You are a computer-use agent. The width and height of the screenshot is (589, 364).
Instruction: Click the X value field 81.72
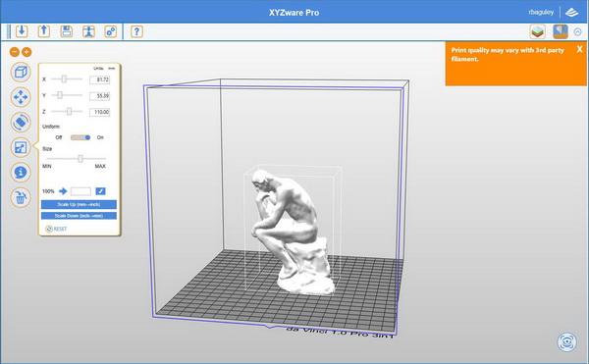99,79
